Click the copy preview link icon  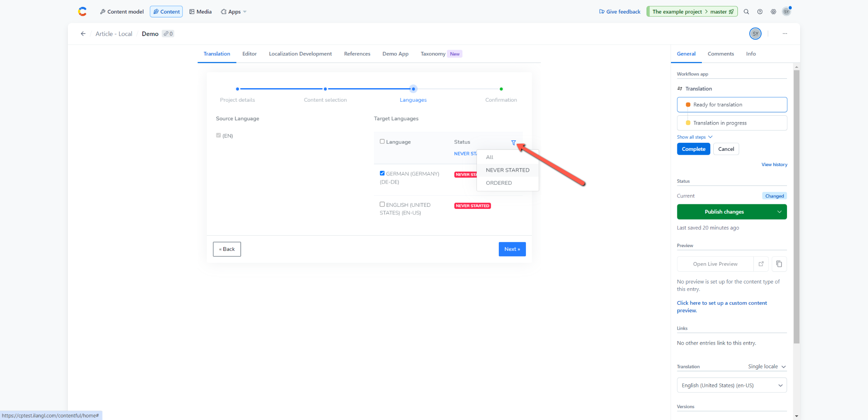[x=779, y=264]
